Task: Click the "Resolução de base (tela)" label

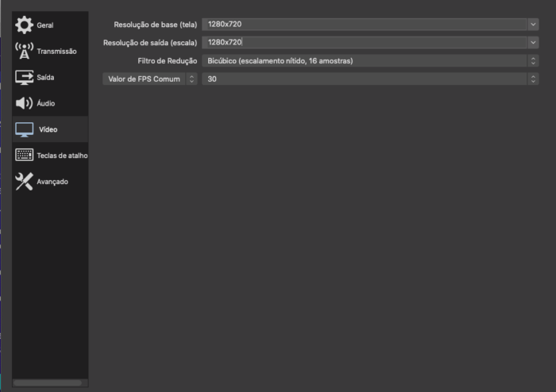Action: click(156, 25)
